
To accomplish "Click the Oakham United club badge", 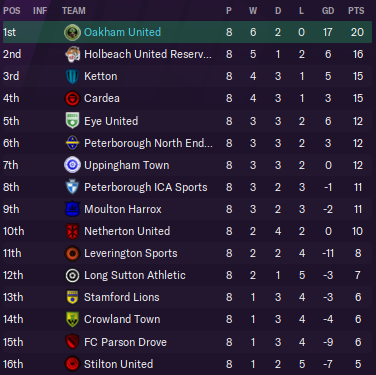I will point(72,32).
